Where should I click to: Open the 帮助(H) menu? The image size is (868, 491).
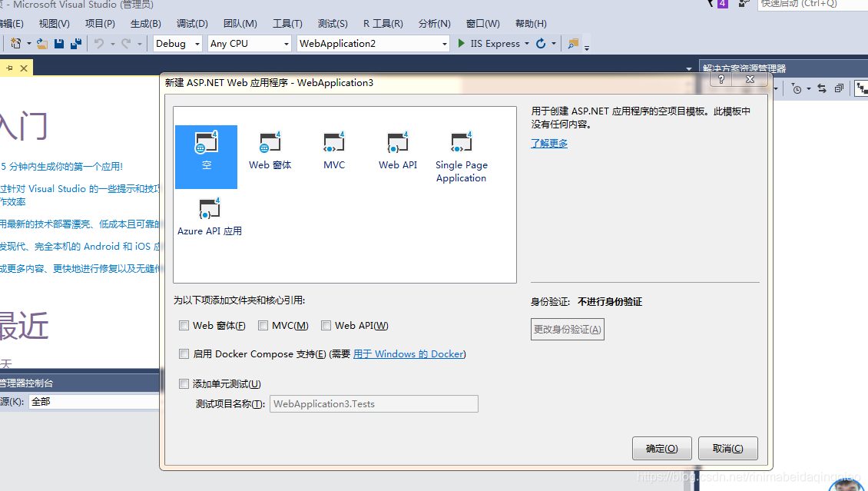(x=531, y=24)
